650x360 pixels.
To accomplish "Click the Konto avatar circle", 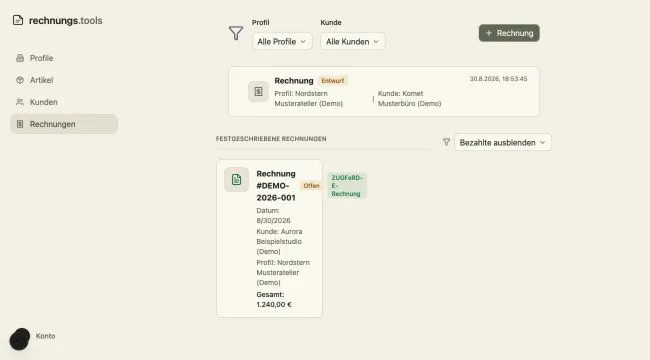I will [x=19, y=339].
